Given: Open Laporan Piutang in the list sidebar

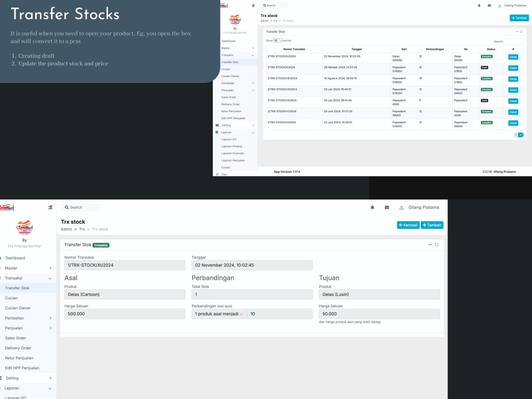Looking at the screenshot, I should pyautogui.click(x=231, y=146).
